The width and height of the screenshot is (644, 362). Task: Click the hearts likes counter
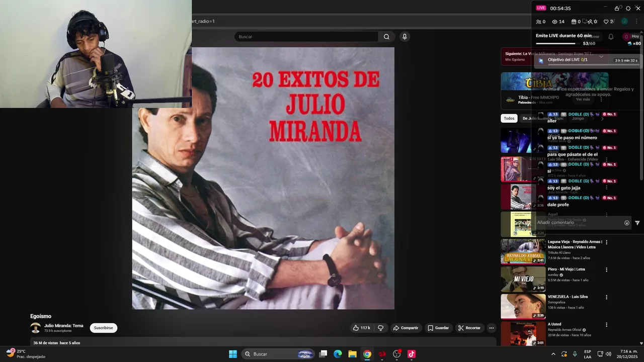point(608,22)
